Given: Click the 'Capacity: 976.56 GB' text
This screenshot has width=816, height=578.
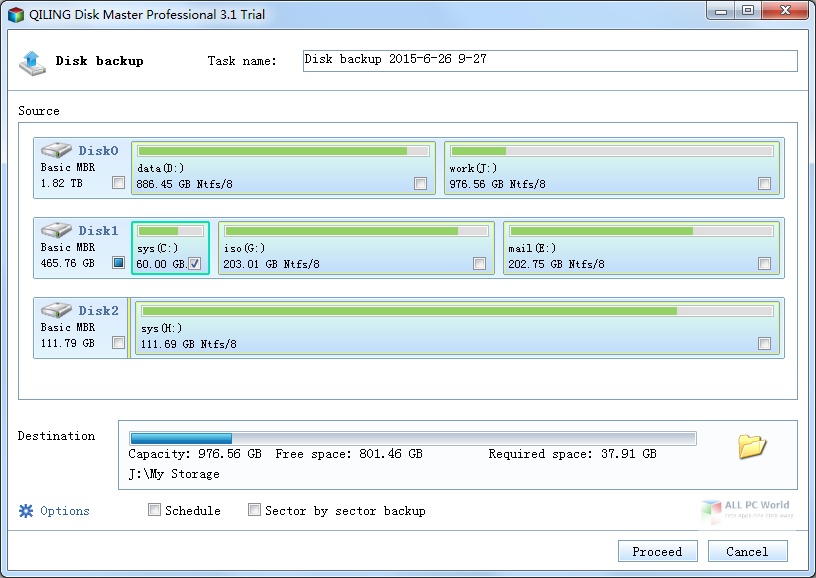Looking at the screenshot, I should point(195,454).
